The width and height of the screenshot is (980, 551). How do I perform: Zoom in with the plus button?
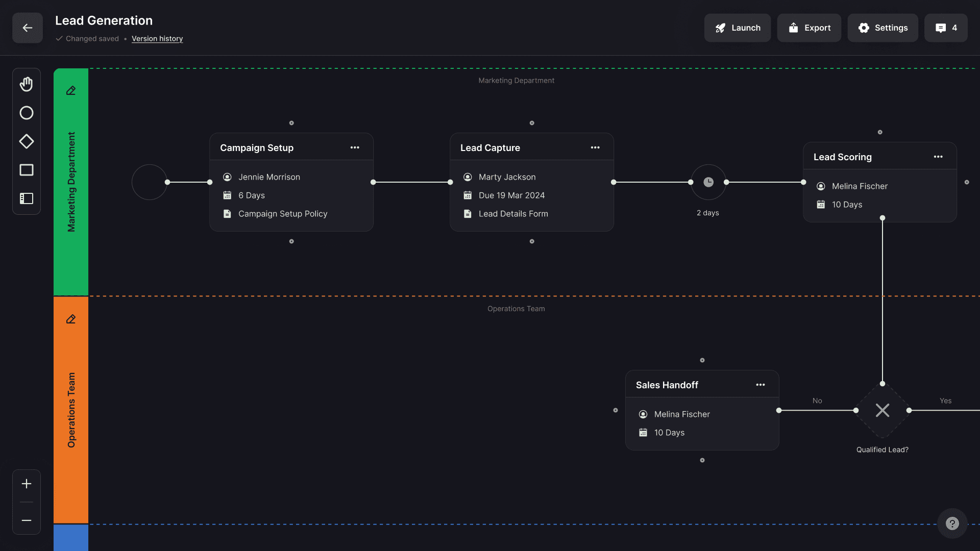pos(27,484)
